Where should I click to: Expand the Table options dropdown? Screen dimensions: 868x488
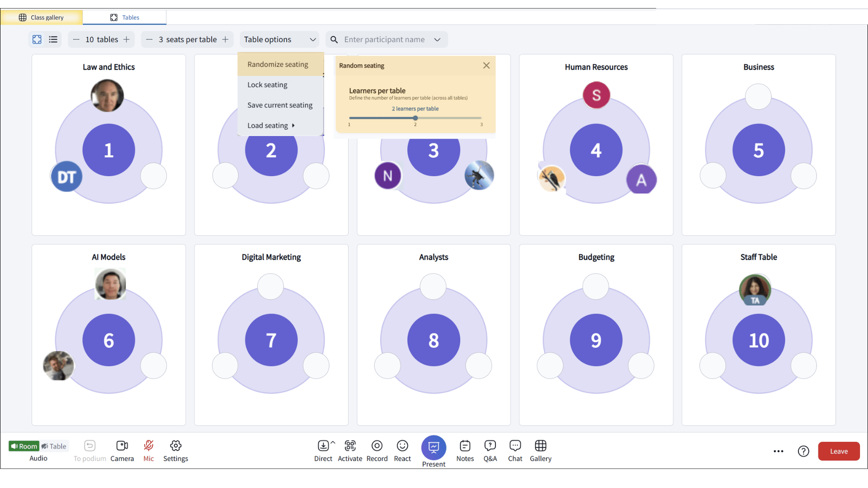pyautogui.click(x=279, y=40)
